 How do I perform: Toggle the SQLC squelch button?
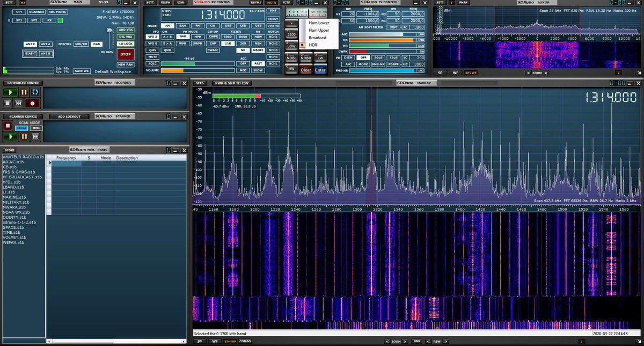[152, 63]
